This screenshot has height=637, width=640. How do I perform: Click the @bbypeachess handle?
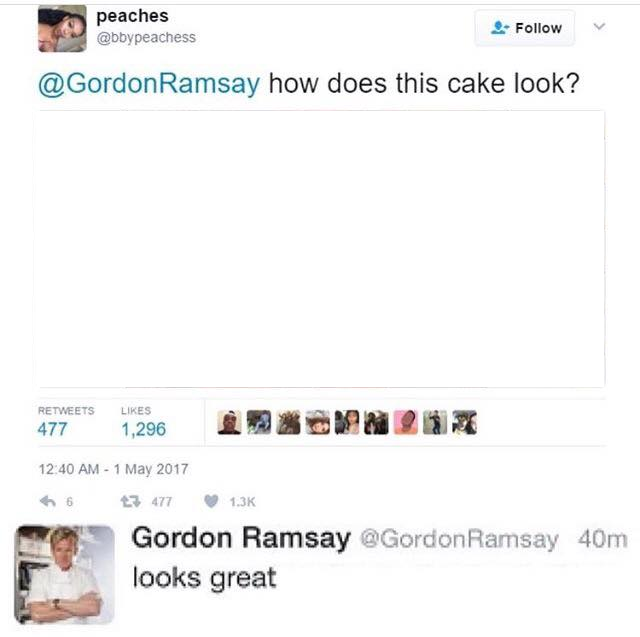pyautogui.click(x=146, y=38)
